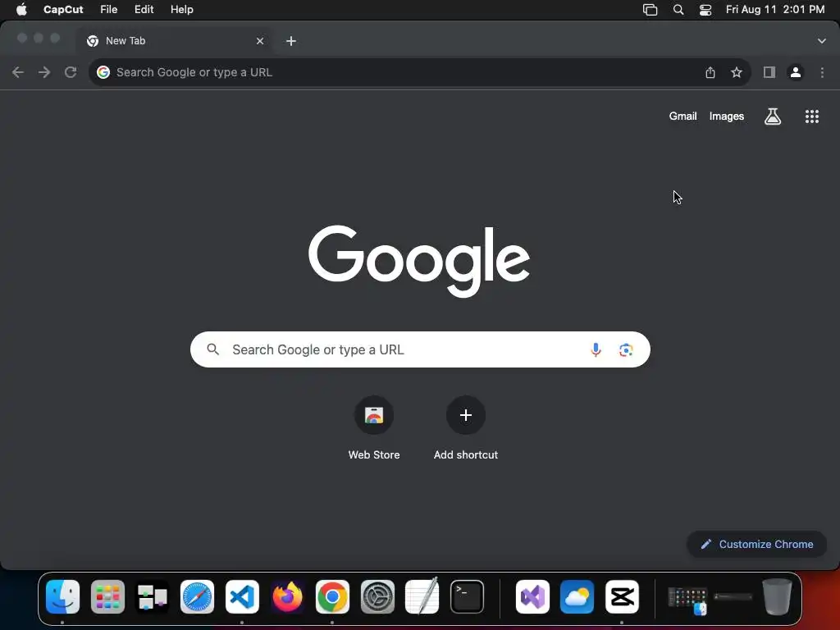Launch Safari from the Dock
The width and height of the screenshot is (840, 630).
point(197,597)
